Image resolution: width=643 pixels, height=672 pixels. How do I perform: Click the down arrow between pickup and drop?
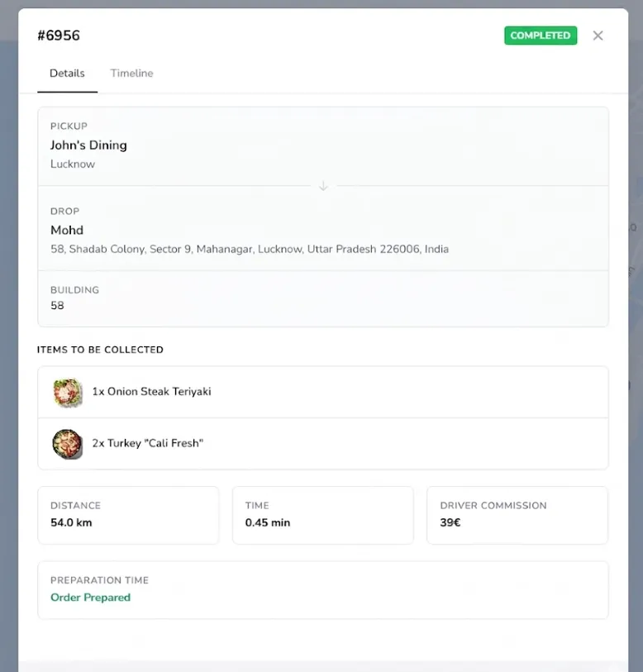pyautogui.click(x=324, y=186)
